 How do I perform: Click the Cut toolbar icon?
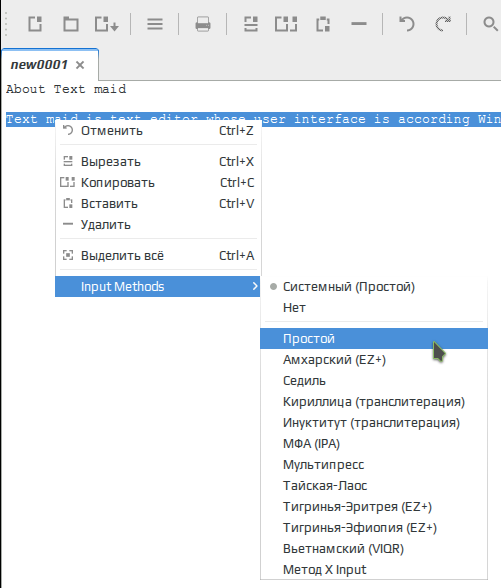[x=251, y=24]
